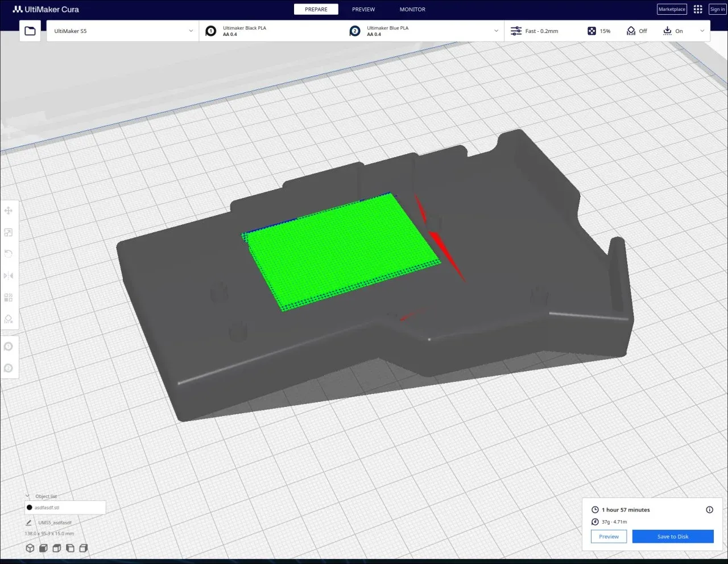The width and height of the screenshot is (728, 564).
Task: Open the Marketplace
Action: pyautogui.click(x=672, y=9)
